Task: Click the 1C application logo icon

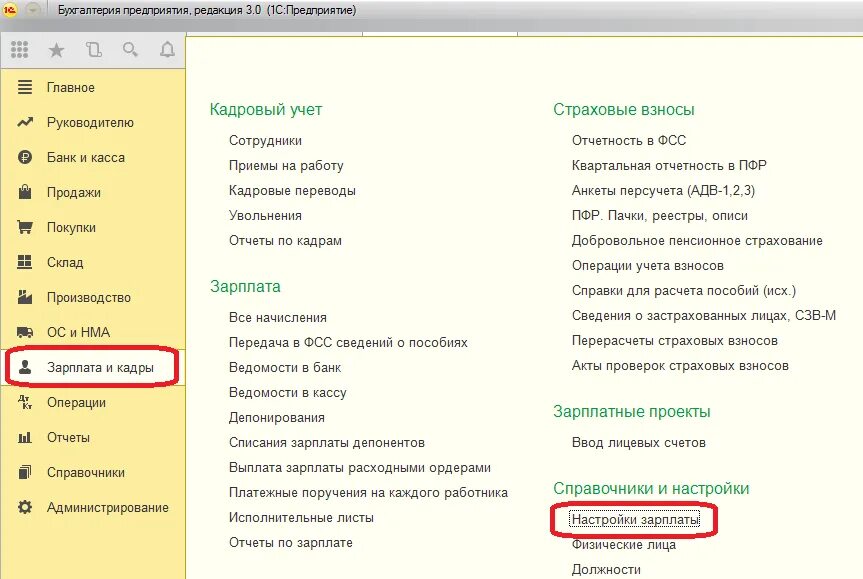Action: click(10, 10)
